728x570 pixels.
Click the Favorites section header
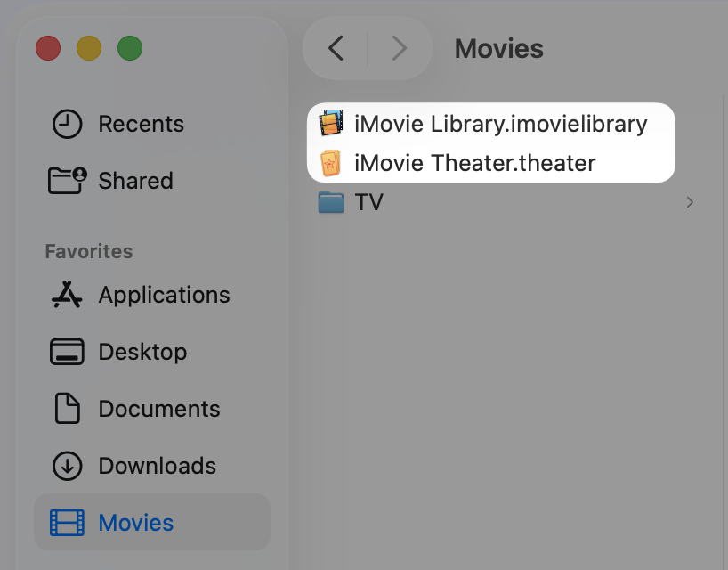pos(89,252)
